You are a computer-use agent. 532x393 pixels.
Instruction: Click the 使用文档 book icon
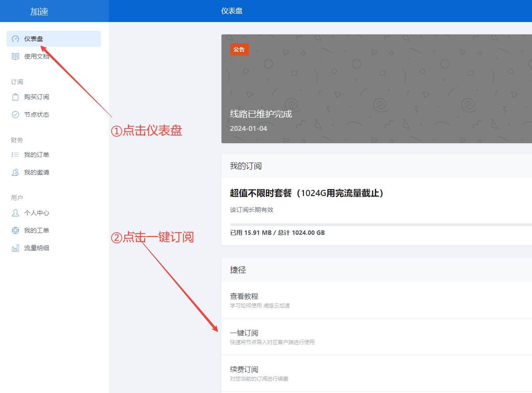(15, 56)
